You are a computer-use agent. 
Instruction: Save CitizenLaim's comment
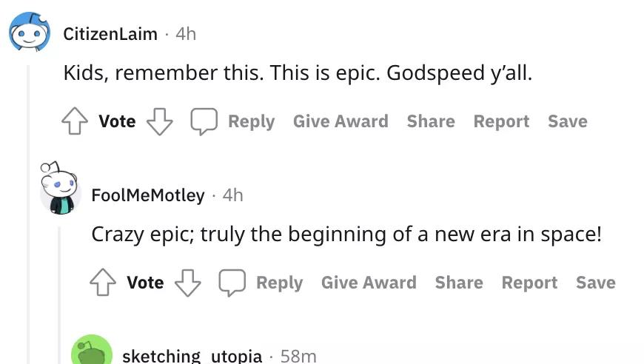pyautogui.click(x=568, y=121)
